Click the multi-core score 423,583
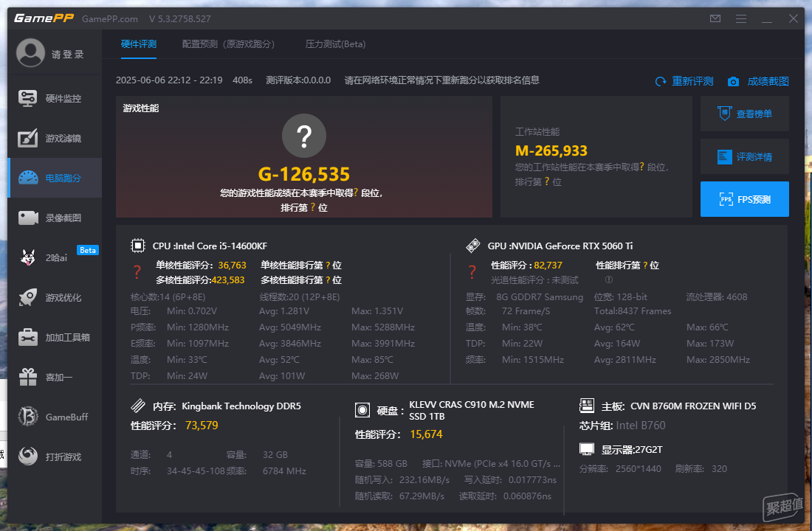This screenshot has height=531, width=812. (x=228, y=280)
